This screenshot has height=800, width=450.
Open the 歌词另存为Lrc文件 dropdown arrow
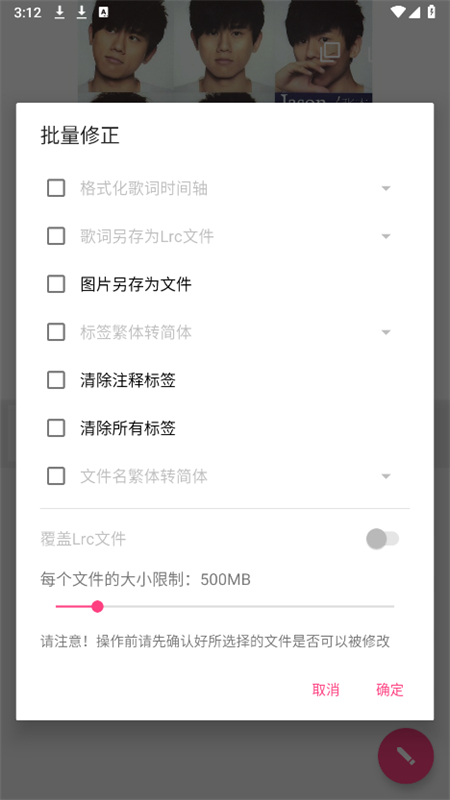coord(386,236)
